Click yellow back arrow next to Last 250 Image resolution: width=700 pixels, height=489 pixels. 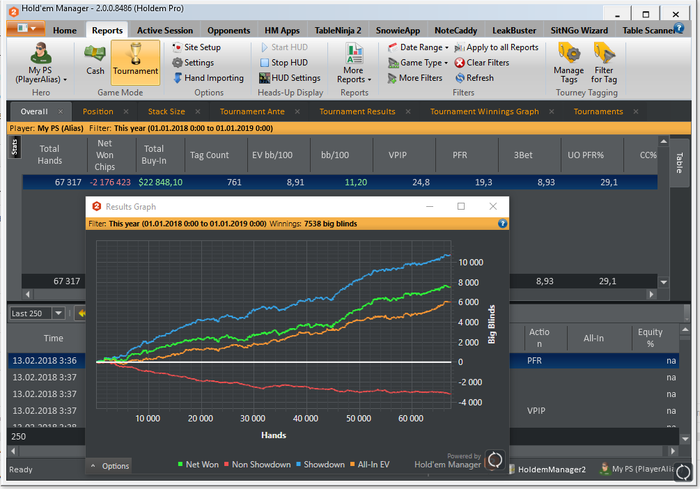tap(82, 313)
